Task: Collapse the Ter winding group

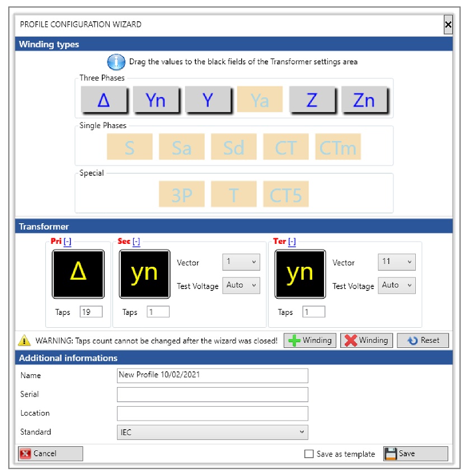Action: coord(292,242)
